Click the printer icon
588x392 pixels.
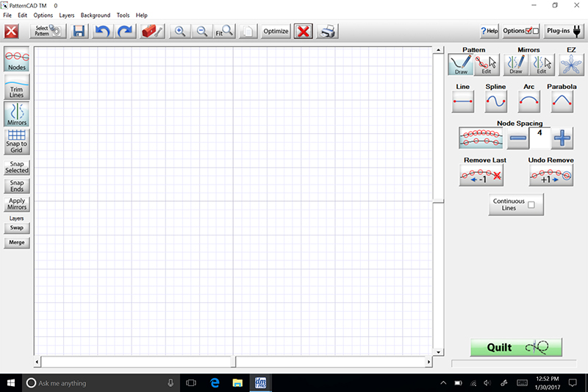[326, 32]
